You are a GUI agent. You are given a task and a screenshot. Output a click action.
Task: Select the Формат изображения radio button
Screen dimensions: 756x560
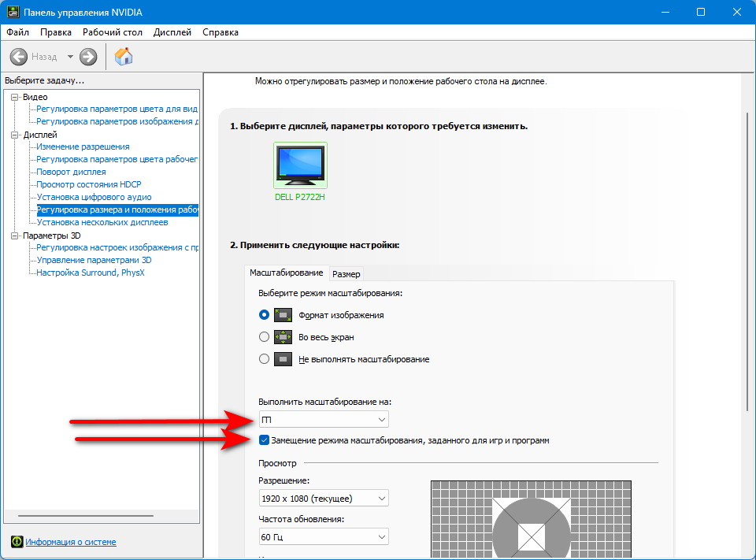(264, 315)
